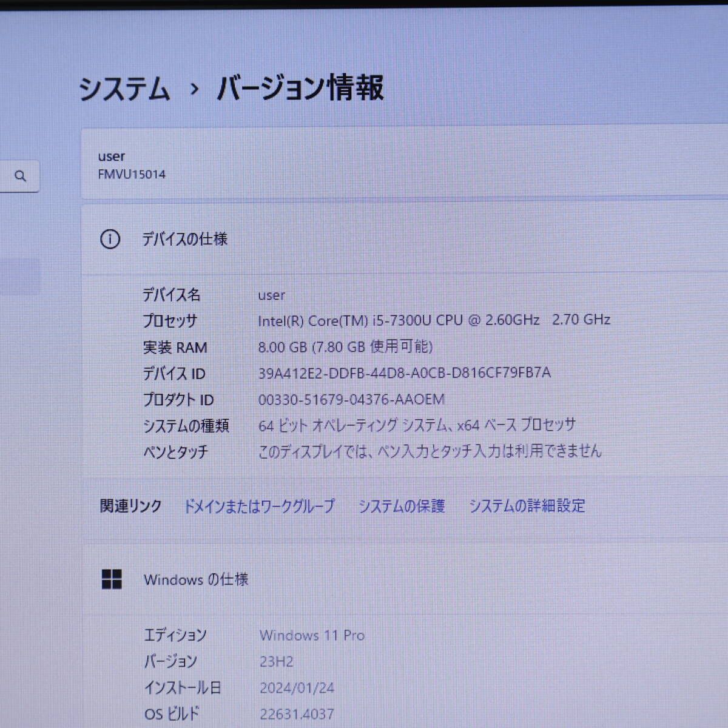Image resolution: width=728 pixels, height=728 pixels.
Task: Select edition value Windows 11 Pro
Action: pos(312,635)
